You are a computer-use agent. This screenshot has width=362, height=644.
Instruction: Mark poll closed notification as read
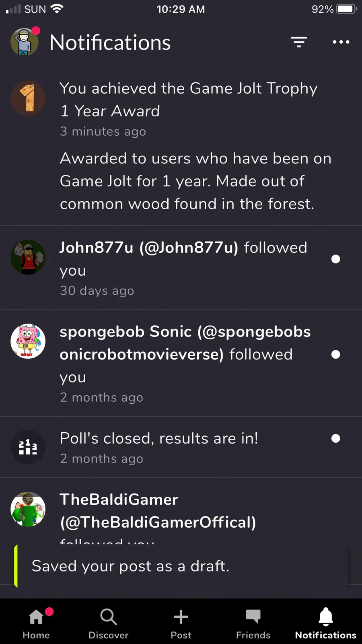(336, 439)
